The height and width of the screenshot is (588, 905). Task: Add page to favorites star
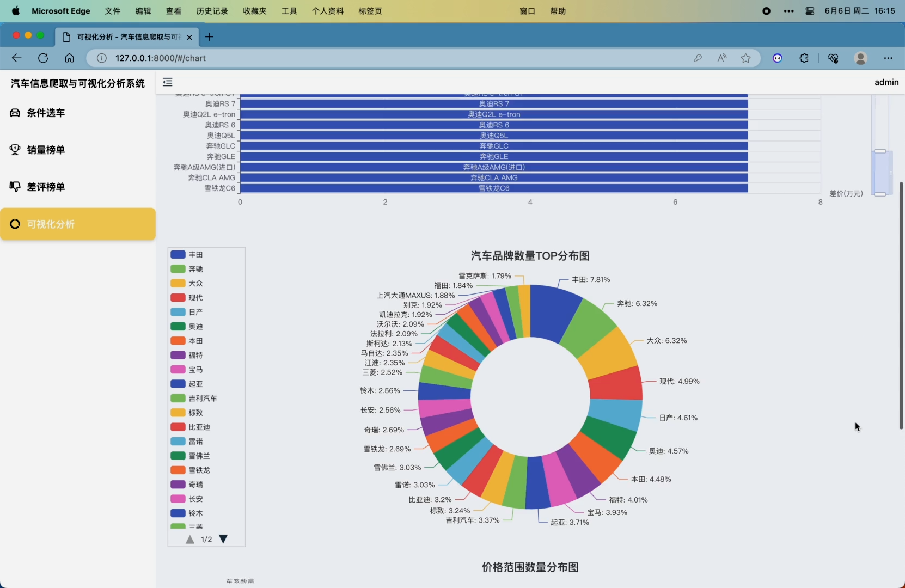[745, 58]
